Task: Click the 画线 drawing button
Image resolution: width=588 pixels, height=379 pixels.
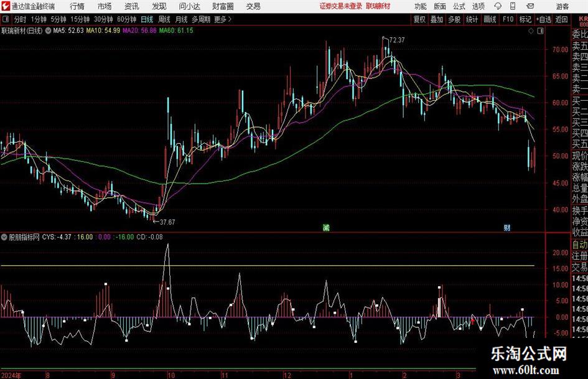Action: click(490, 19)
